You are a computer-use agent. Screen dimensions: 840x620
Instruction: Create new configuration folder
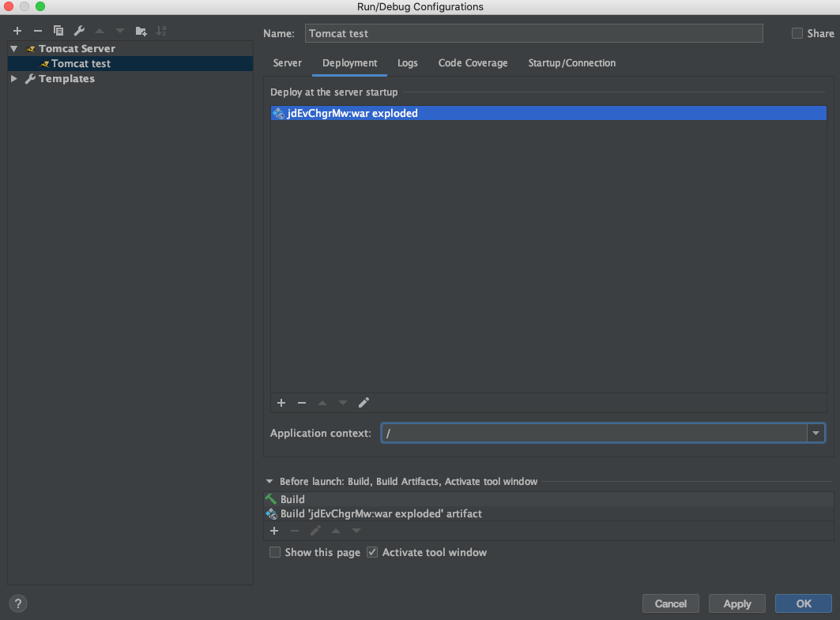click(x=141, y=31)
